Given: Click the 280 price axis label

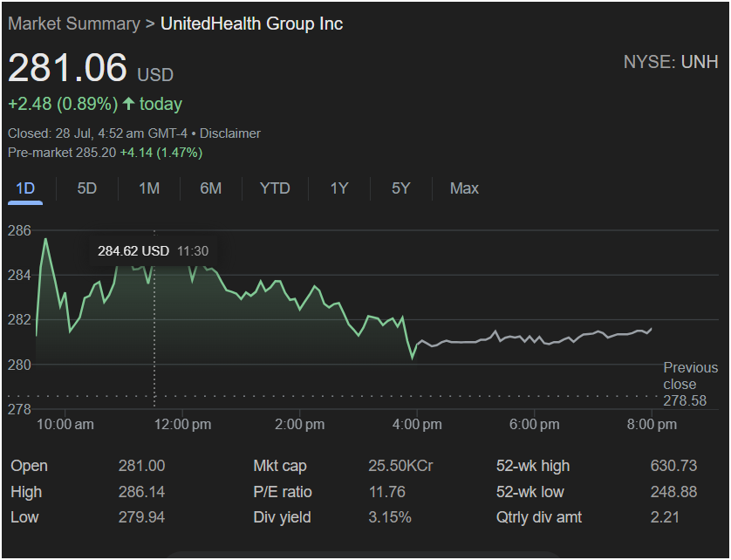Looking at the screenshot, I should [19, 365].
